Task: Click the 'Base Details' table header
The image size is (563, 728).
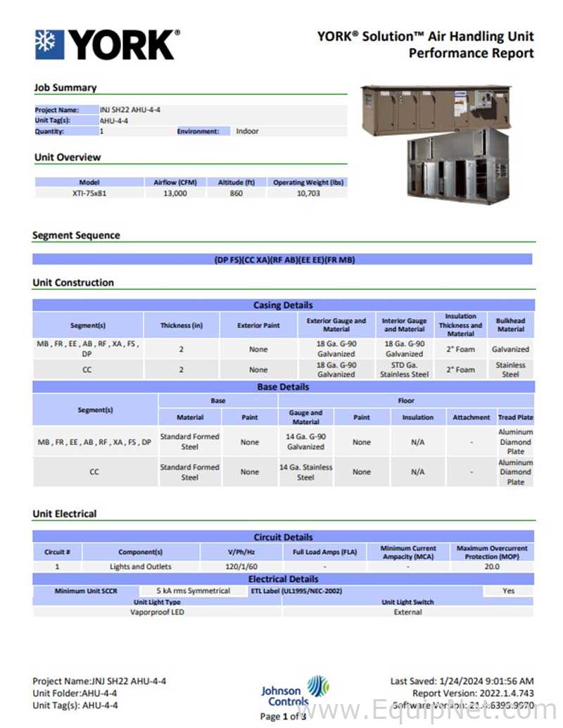Action: (x=283, y=387)
